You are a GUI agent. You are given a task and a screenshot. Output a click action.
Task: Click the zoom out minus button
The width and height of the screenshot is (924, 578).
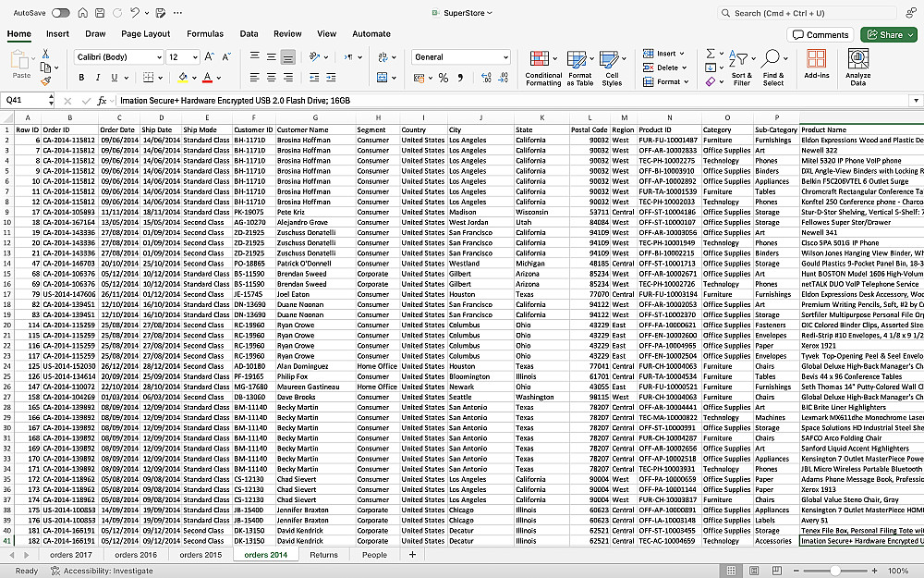point(796,571)
